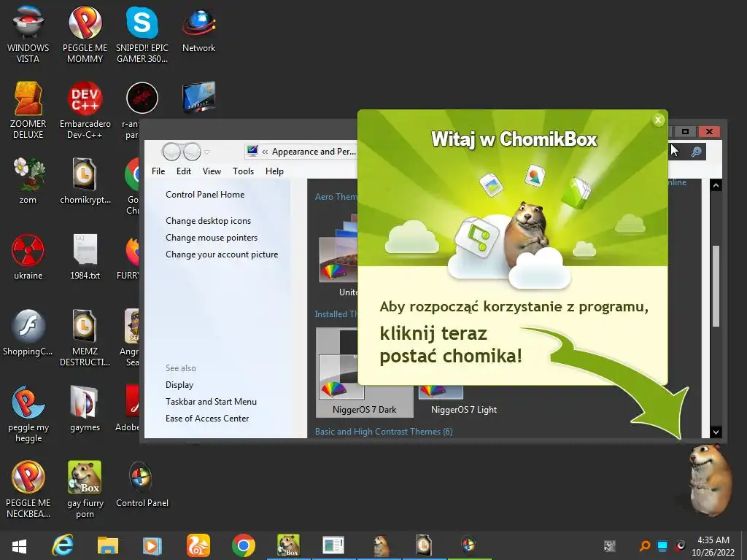This screenshot has height=560, width=747.
Task: Open the View menu
Action: pos(212,171)
